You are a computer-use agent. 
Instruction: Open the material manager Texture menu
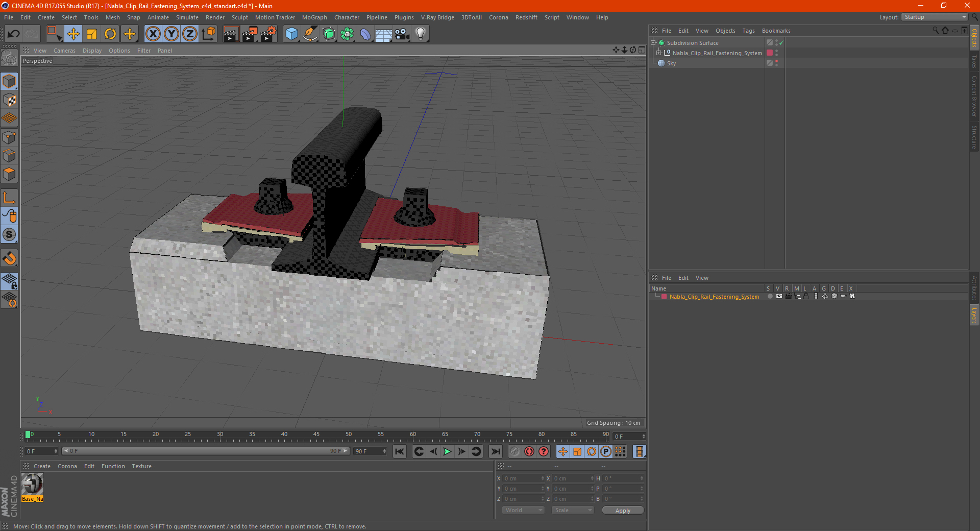click(141, 466)
